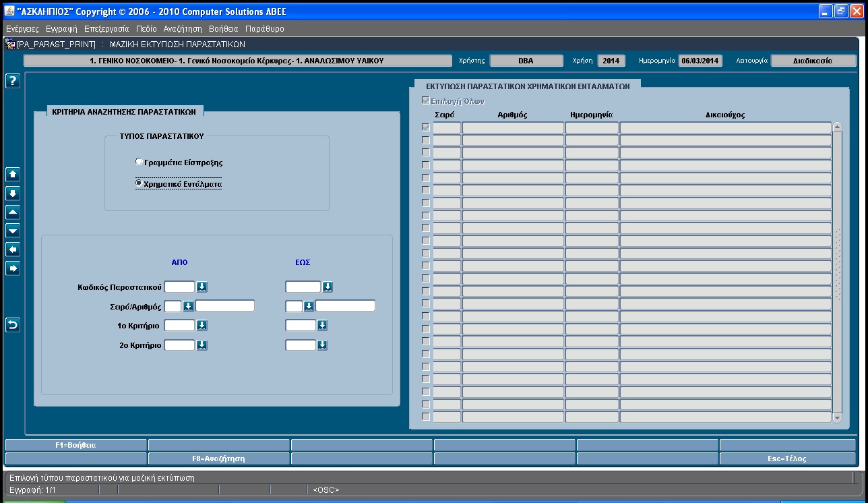Open list for 1ο Κριτήριο ΑΠΟ

(201, 326)
